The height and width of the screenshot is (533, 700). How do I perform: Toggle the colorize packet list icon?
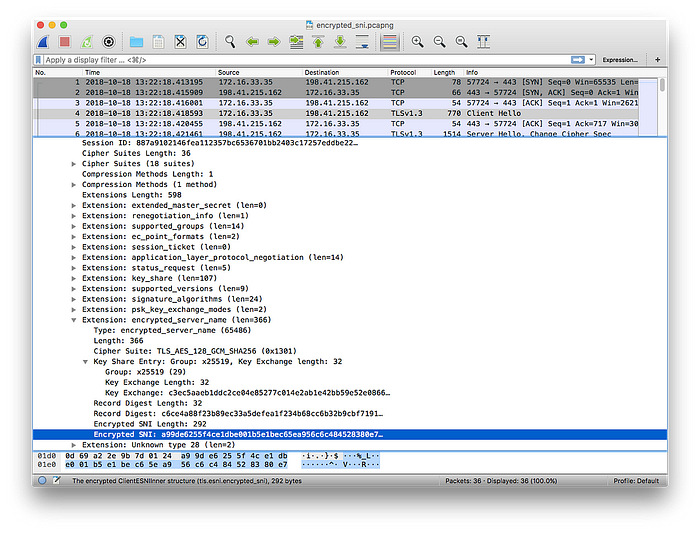[390, 42]
